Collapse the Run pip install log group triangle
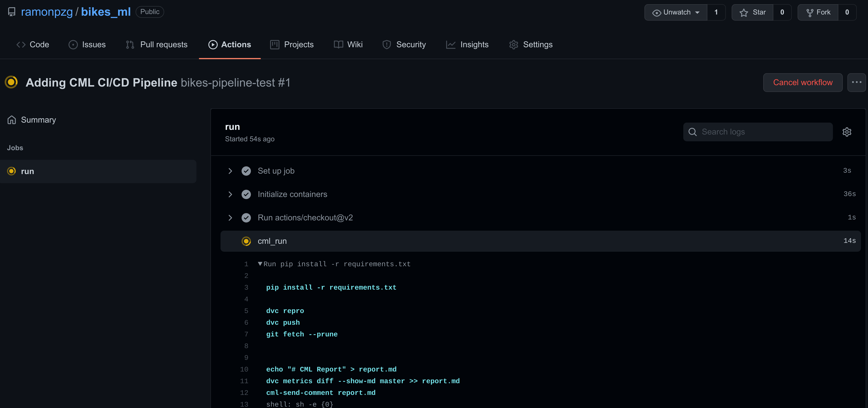 point(260,264)
